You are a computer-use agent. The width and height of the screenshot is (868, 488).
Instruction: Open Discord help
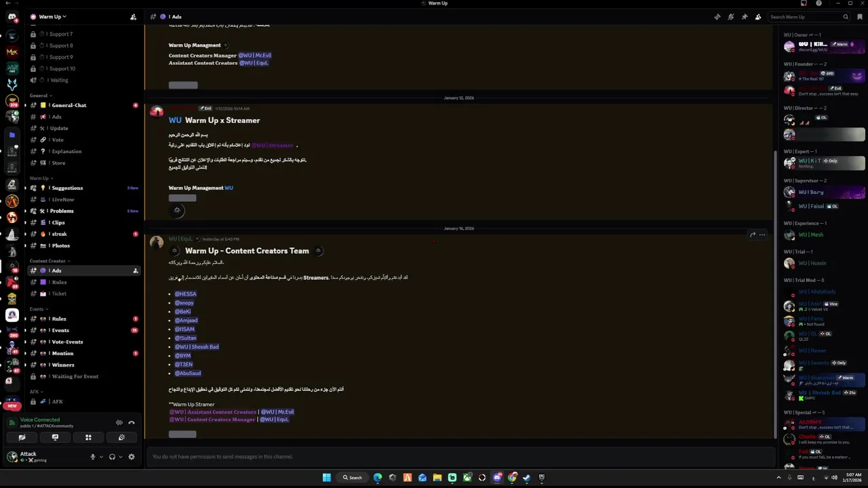[818, 3]
